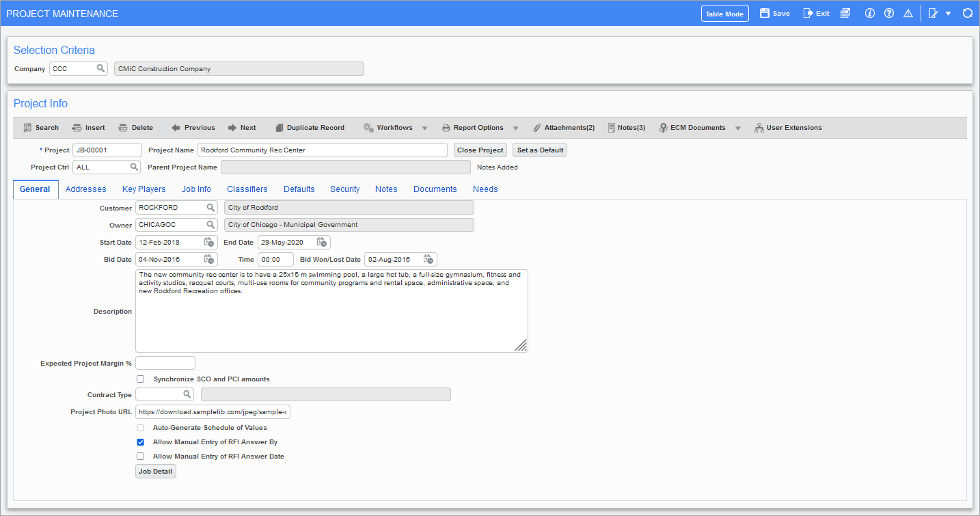Image resolution: width=980 pixels, height=516 pixels.
Task: Go to the Job Info tab
Action: point(196,189)
